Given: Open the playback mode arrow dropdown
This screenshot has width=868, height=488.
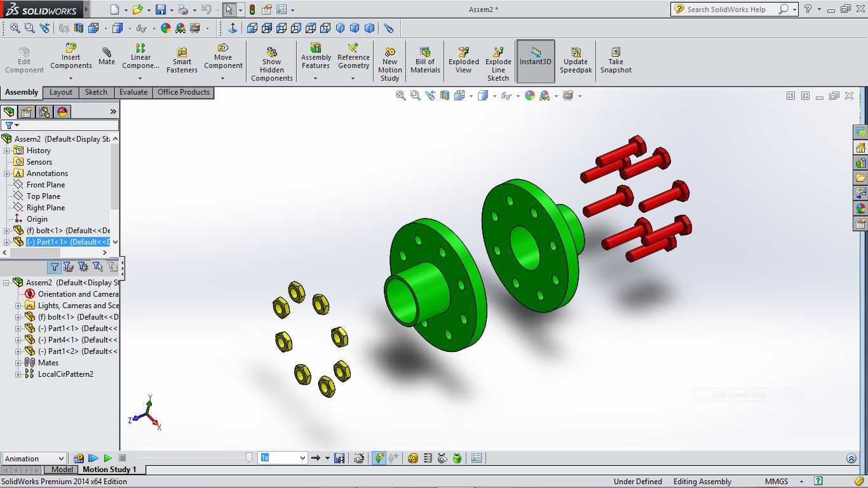Looking at the screenshot, I should (x=328, y=458).
